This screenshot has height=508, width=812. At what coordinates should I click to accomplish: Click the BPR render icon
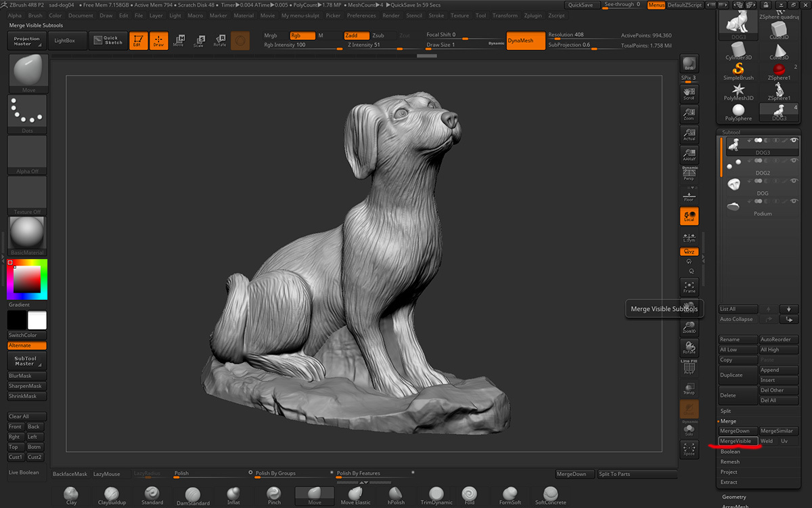(x=689, y=64)
